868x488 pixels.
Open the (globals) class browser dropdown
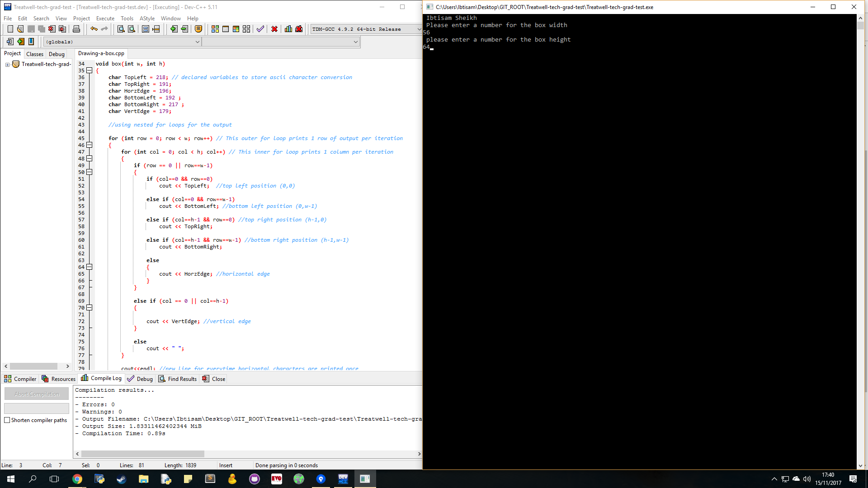198,41
